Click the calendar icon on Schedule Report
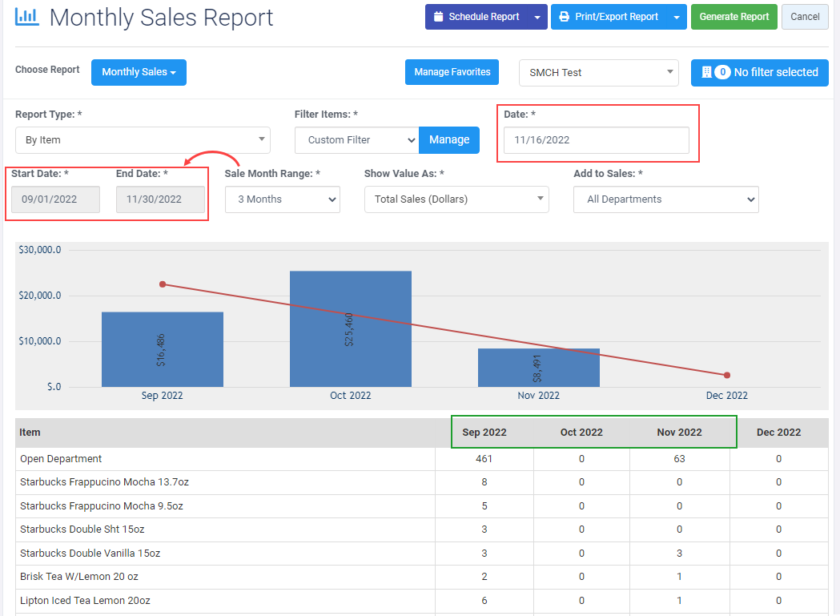This screenshot has height=616, width=840. tap(438, 17)
